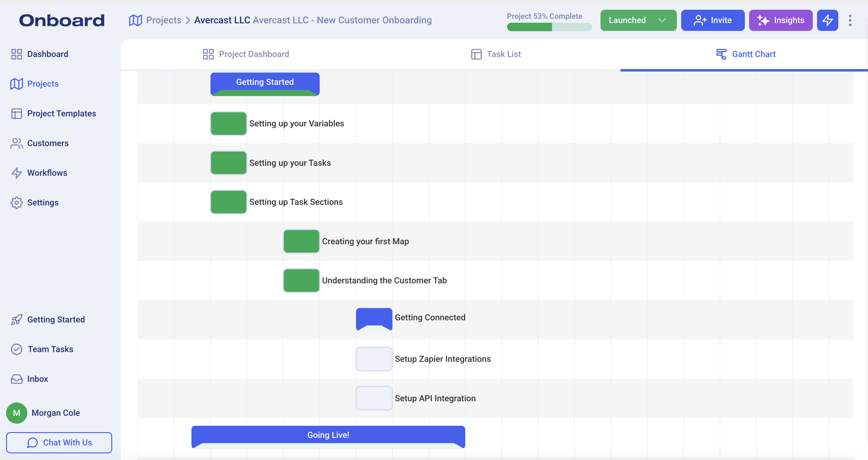Click the project completion progress bar
Viewport: 868px width, 460px height.
pyautogui.click(x=549, y=27)
